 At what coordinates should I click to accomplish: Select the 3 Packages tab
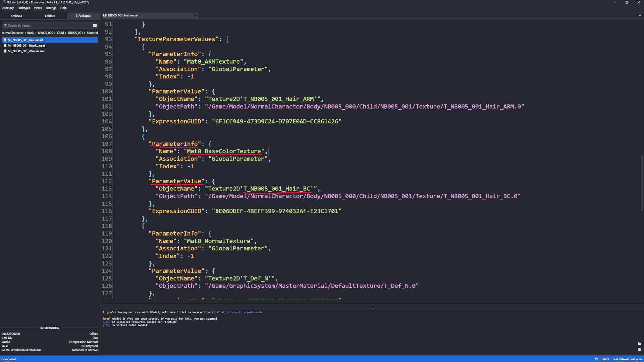pyautogui.click(x=83, y=16)
